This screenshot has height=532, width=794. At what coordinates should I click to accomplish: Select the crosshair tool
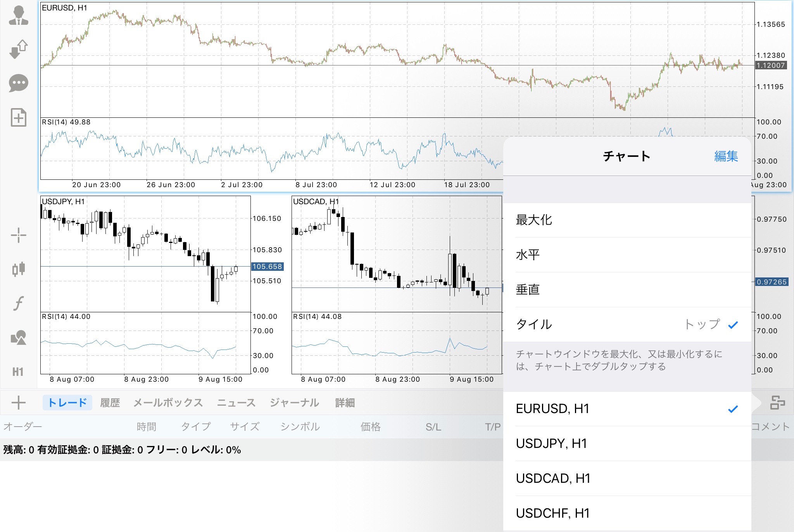coord(19,235)
